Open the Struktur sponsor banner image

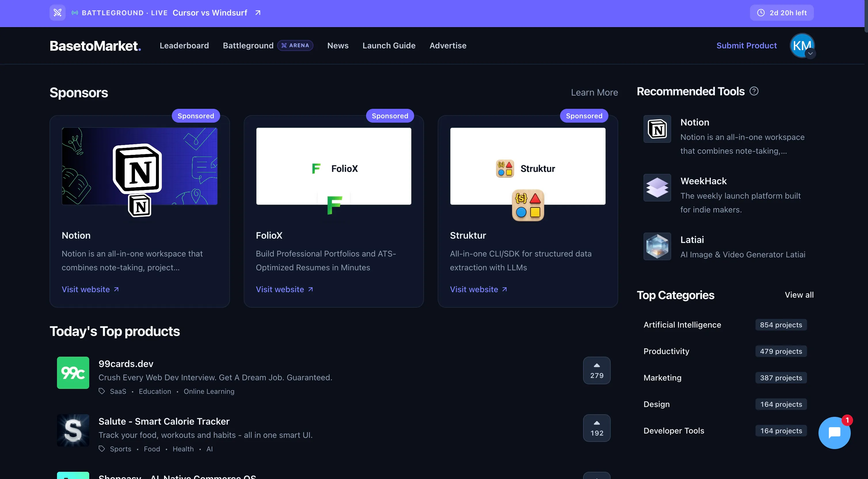[528, 166]
